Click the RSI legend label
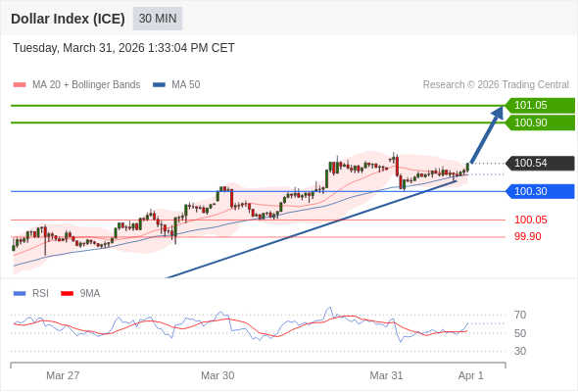Viewport: 578px width, 392px height. (40, 294)
